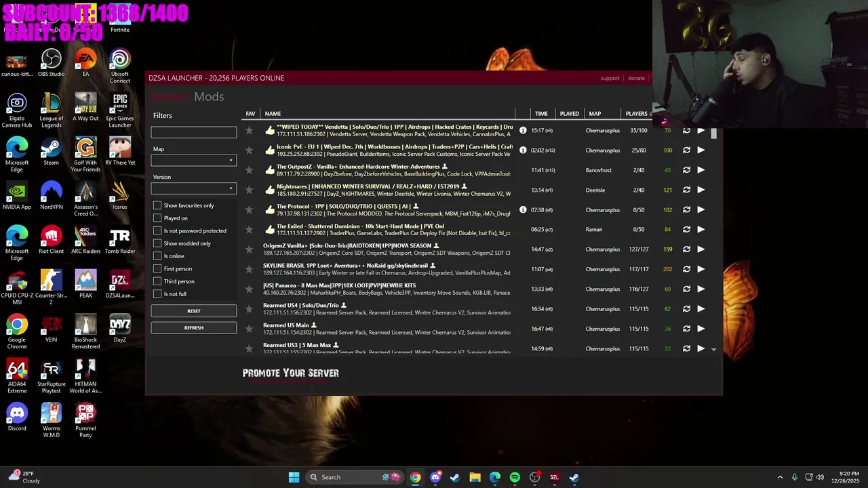Enable Show modded only checkbox
Screen dimensions: 868x488
click(157, 243)
